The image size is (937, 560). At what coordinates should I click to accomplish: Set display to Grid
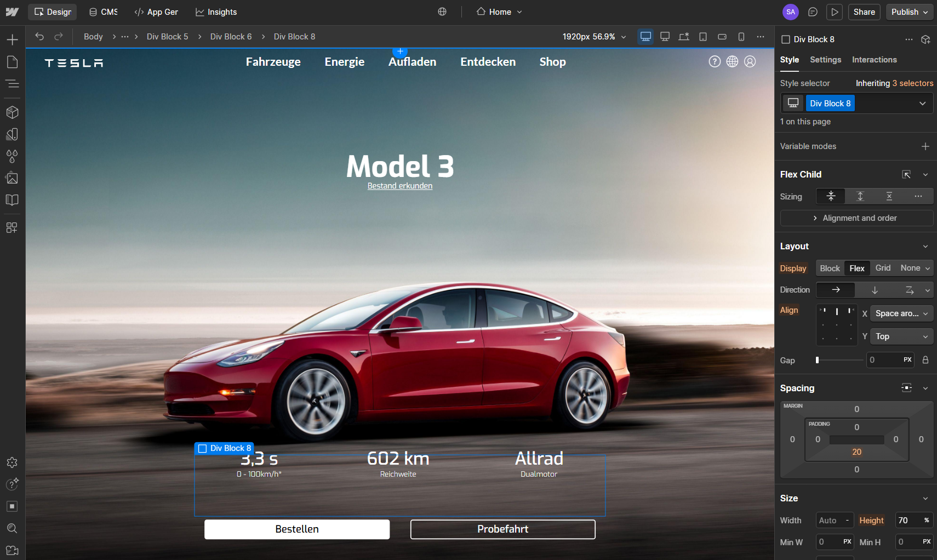882,268
